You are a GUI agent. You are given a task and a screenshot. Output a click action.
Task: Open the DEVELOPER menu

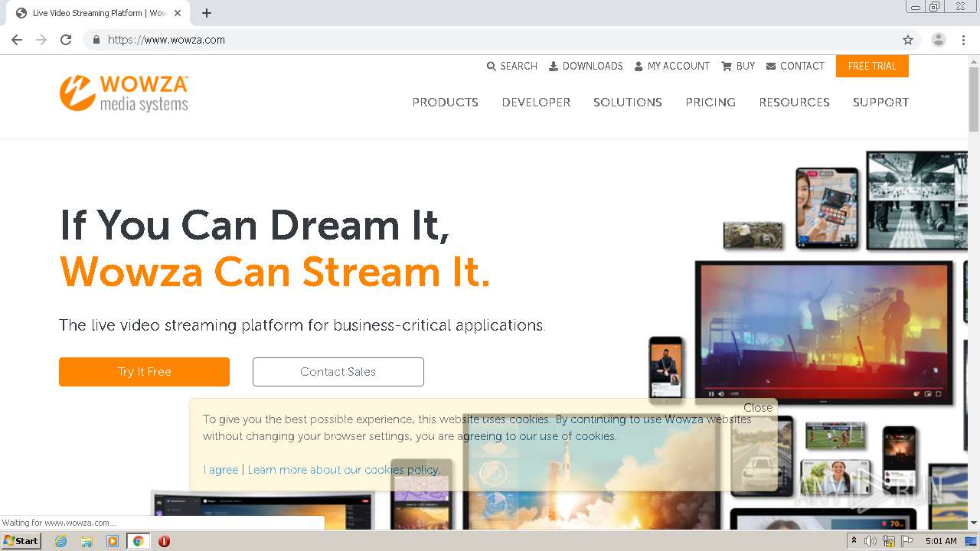536,102
